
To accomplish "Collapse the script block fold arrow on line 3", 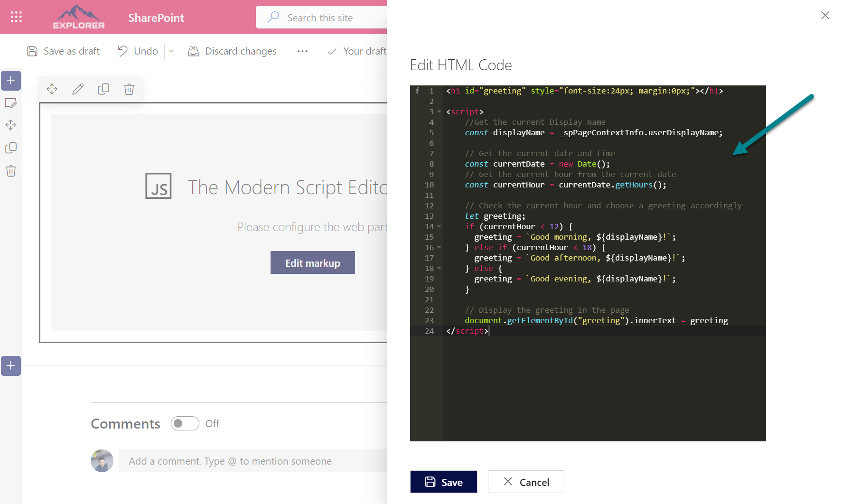I will [x=439, y=112].
